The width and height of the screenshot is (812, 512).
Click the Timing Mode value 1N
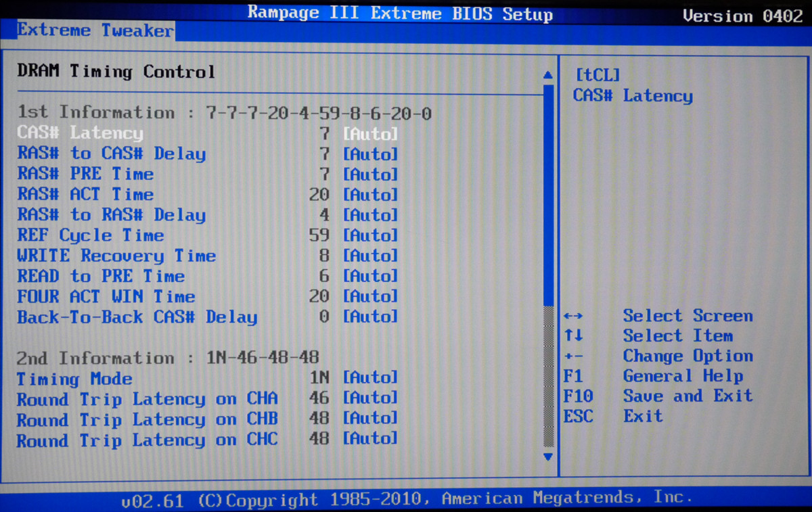coord(319,377)
